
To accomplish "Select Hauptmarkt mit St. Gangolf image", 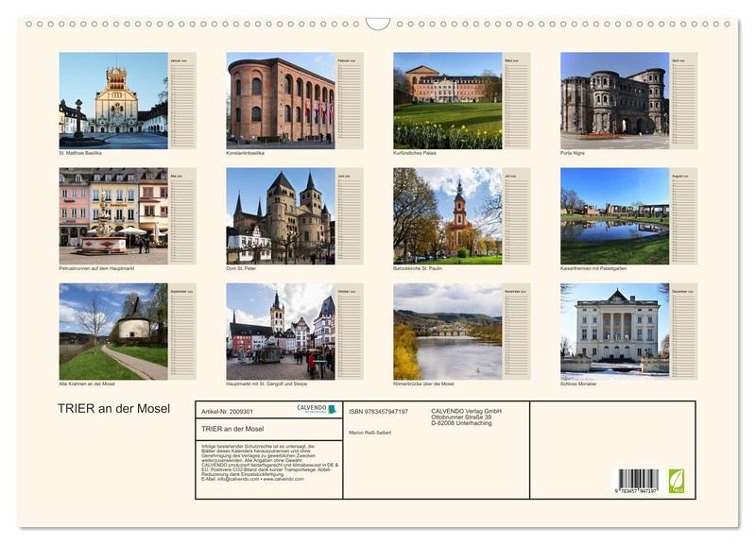I will (x=281, y=332).
